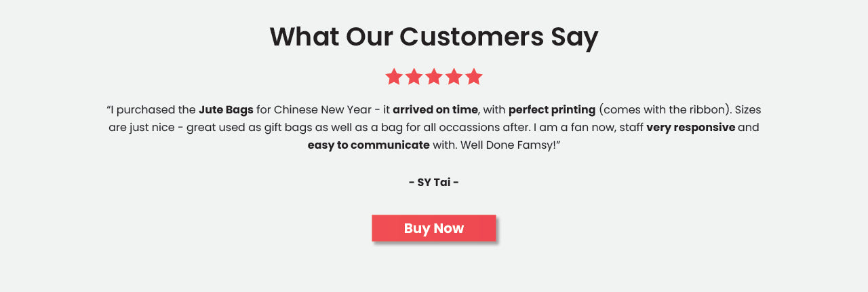Click the second rating star
The width and height of the screenshot is (868, 292).
pyautogui.click(x=414, y=77)
